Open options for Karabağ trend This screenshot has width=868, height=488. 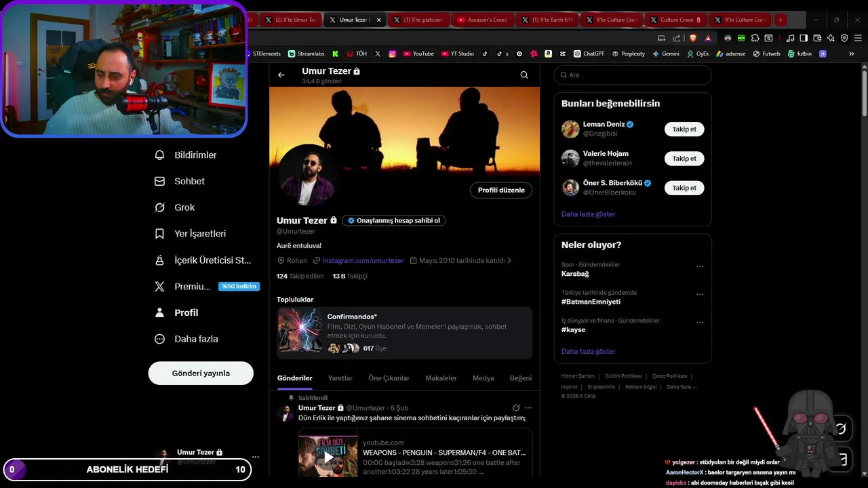[x=700, y=266]
